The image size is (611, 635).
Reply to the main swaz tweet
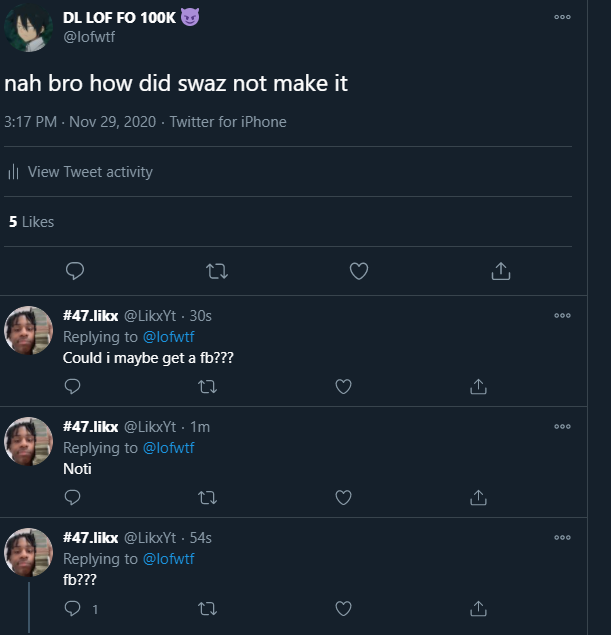point(73,271)
